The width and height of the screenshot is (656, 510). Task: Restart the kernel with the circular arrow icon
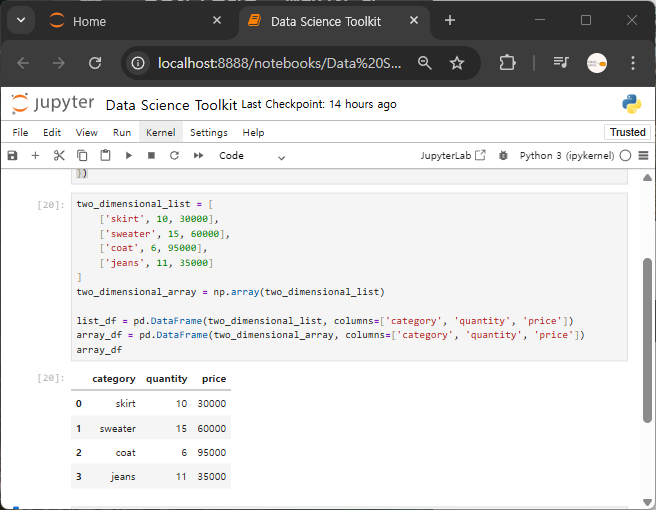pos(174,156)
